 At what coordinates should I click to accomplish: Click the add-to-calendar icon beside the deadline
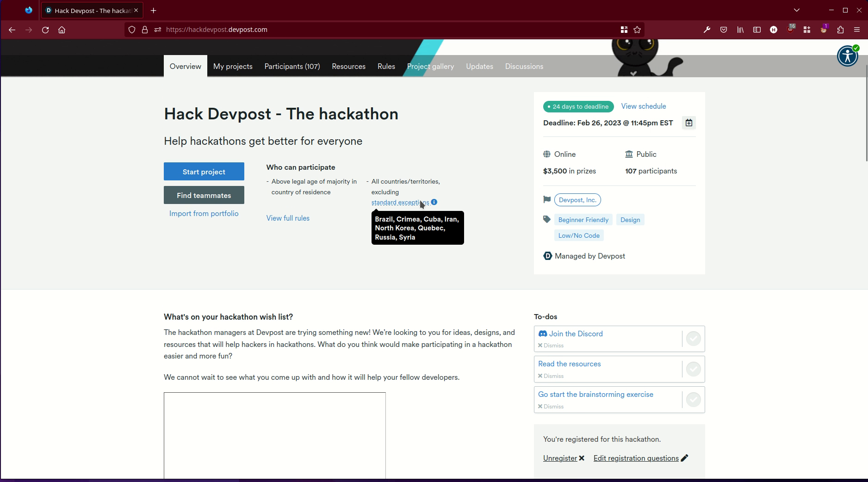tap(688, 123)
